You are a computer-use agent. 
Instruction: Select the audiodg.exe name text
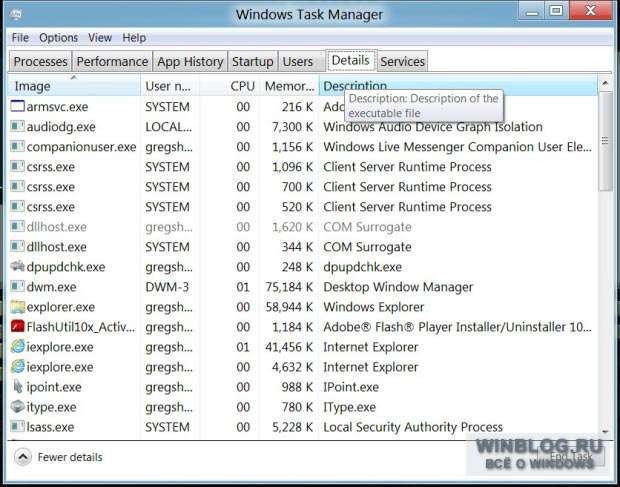click(61, 127)
